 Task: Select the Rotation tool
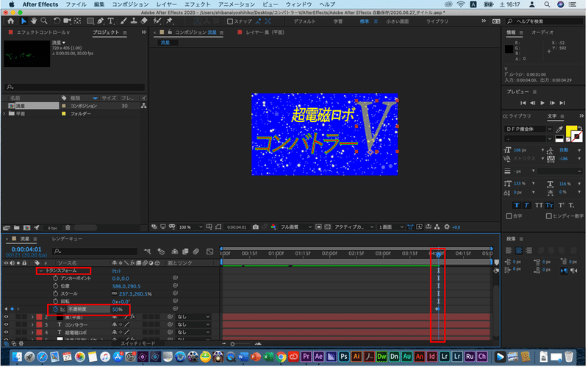tap(57, 21)
